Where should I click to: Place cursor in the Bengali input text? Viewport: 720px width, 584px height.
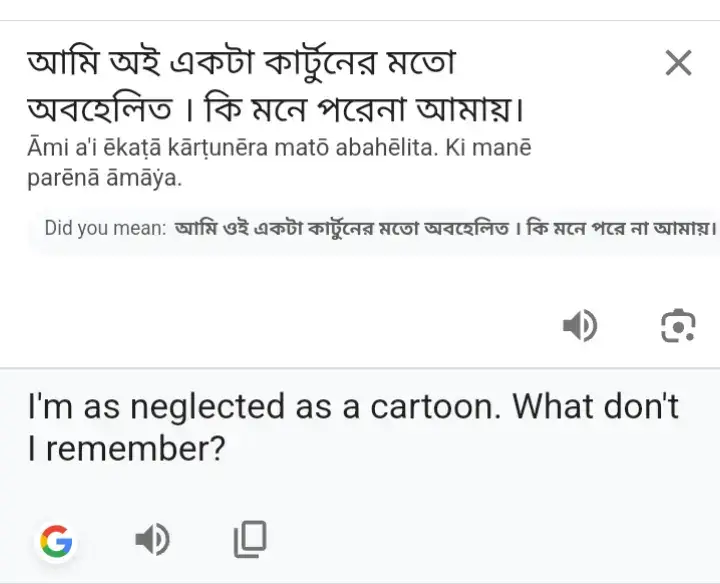pyautogui.click(x=276, y=85)
